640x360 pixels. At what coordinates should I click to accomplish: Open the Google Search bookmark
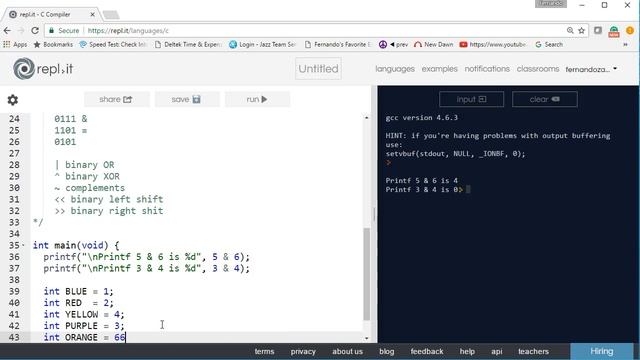[549, 44]
